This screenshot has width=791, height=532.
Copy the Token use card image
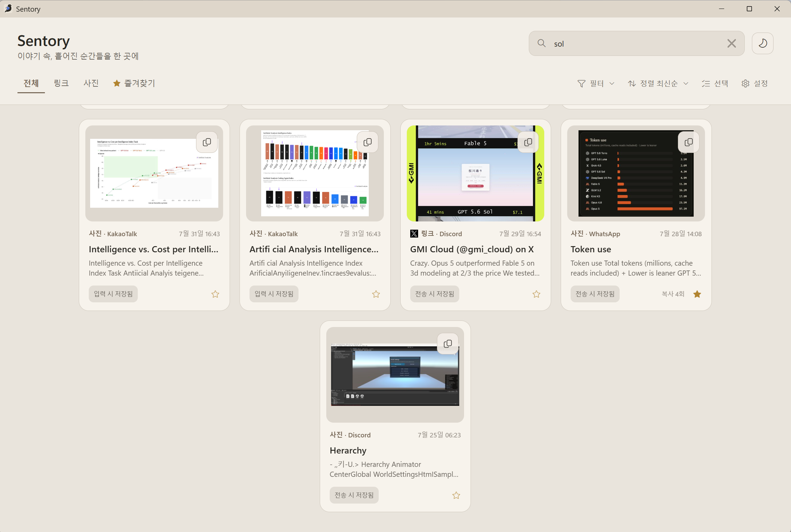(689, 142)
